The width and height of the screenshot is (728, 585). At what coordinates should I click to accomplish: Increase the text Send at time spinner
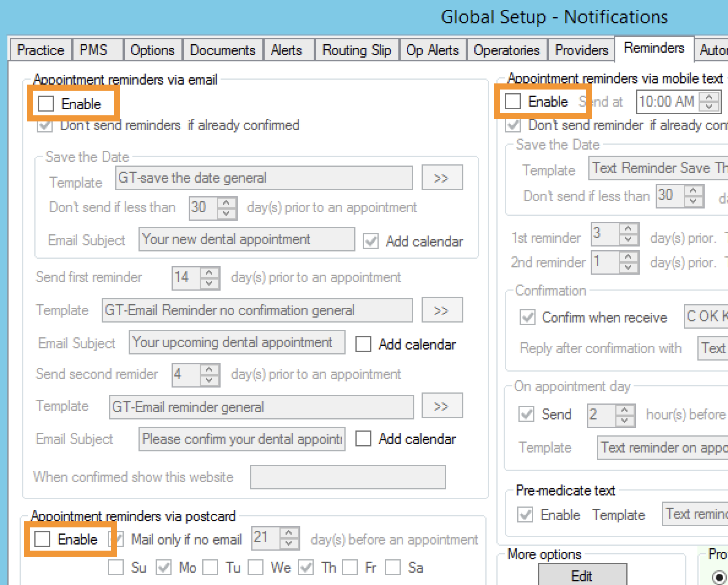pos(710,97)
